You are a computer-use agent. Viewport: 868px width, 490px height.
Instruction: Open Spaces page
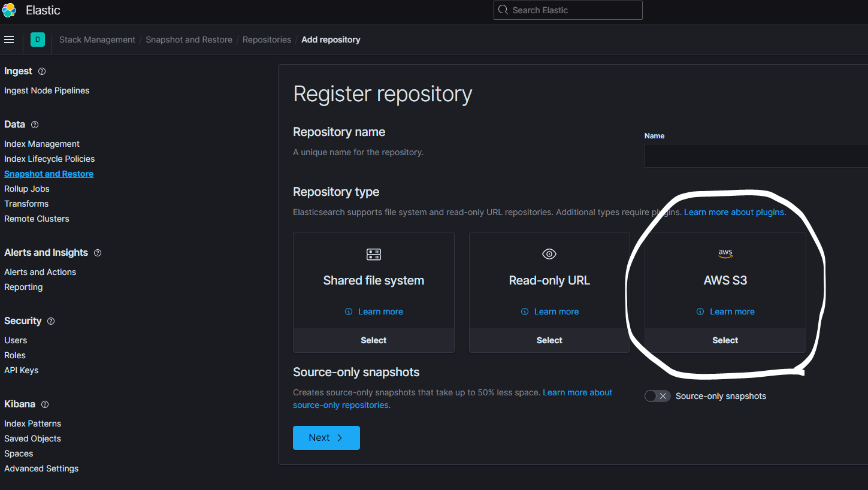[x=19, y=453]
